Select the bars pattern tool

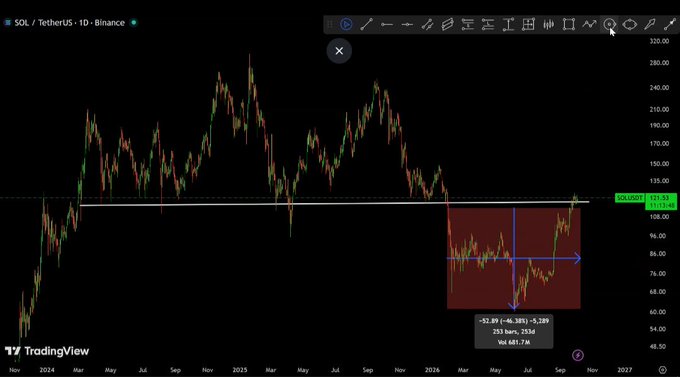click(549, 25)
